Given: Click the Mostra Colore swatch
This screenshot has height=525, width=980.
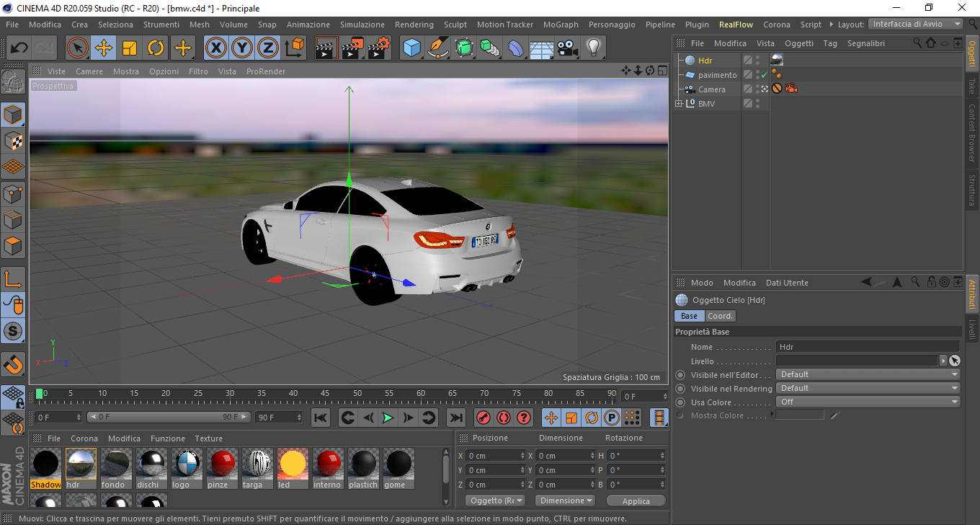Looking at the screenshot, I should 800,415.
